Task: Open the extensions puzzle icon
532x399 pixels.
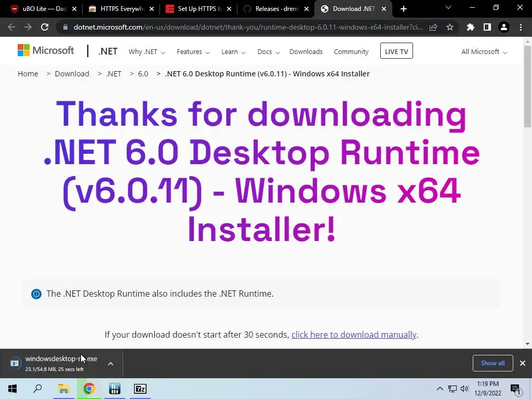Action: click(x=471, y=27)
